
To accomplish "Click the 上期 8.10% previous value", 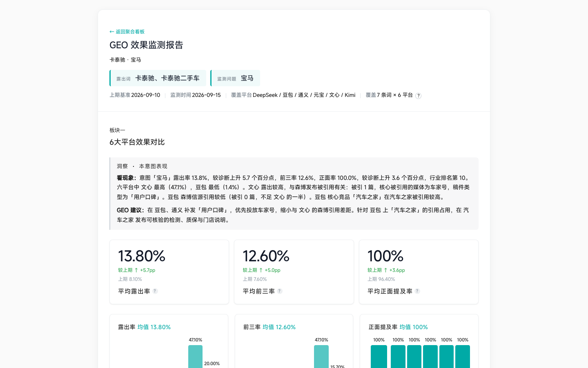I will pyautogui.click(x=130, y=279).
